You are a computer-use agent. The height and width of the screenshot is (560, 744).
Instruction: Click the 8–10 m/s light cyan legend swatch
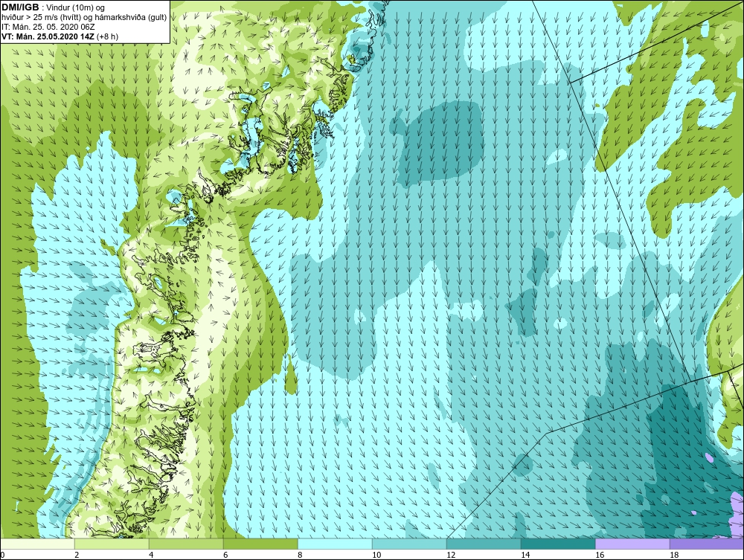(x=335, y=544)
